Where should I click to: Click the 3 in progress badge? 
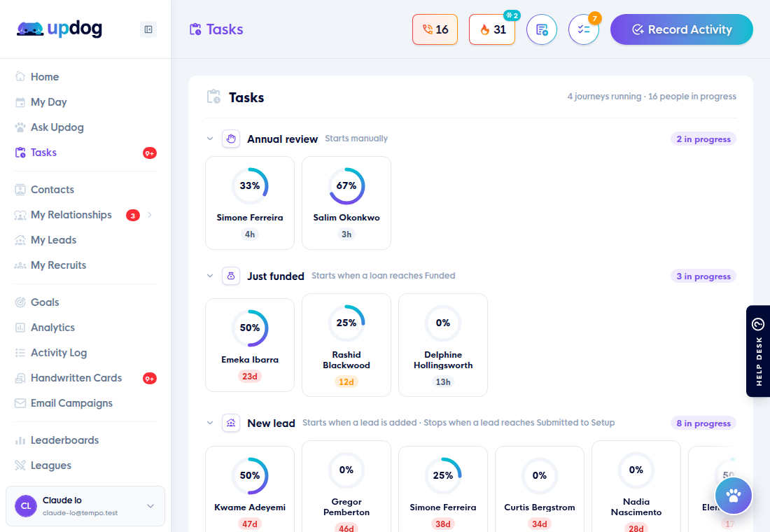[x=703, y=276]
